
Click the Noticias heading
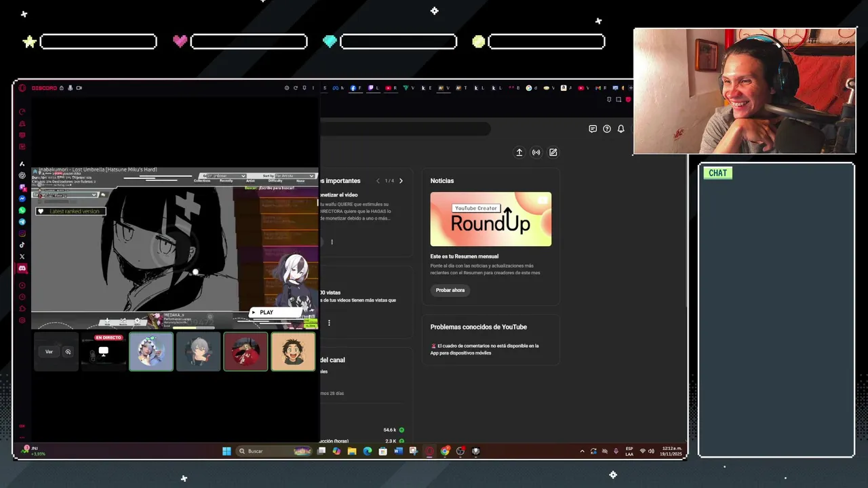[442, 181]
